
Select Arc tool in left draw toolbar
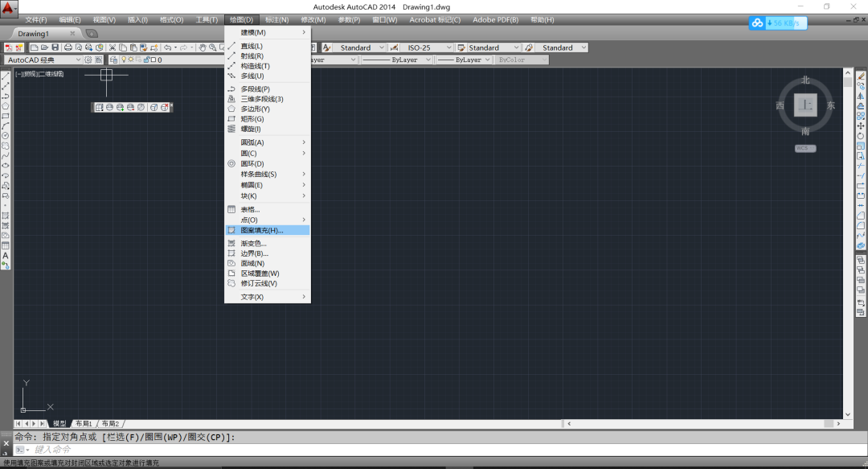pos(6,125)
